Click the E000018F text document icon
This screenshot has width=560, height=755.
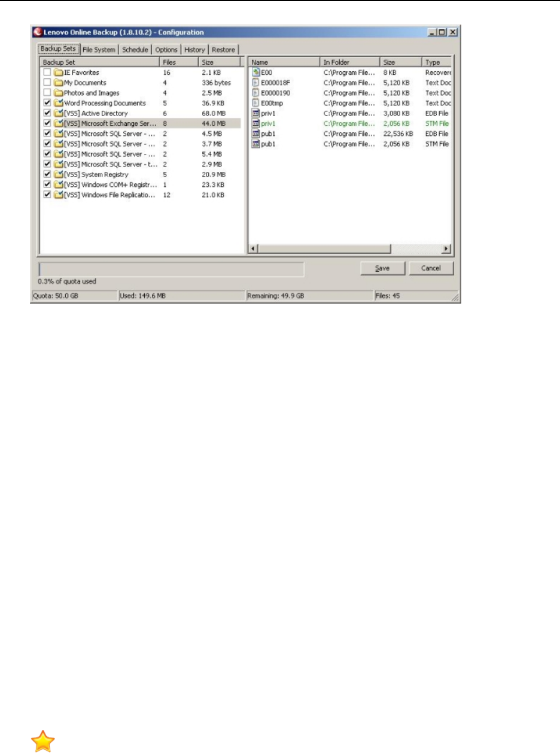point(255,83)
